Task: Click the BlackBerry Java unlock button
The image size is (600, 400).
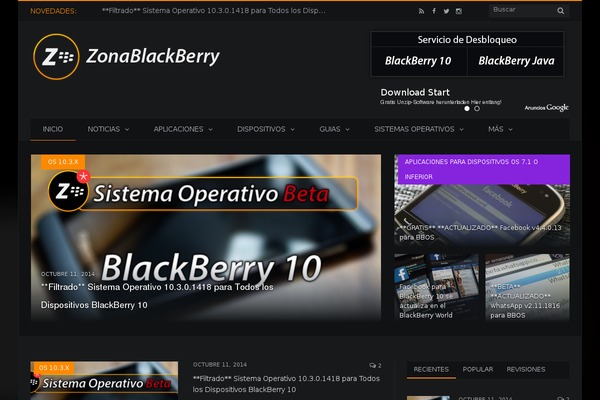Action: point(516,61)
